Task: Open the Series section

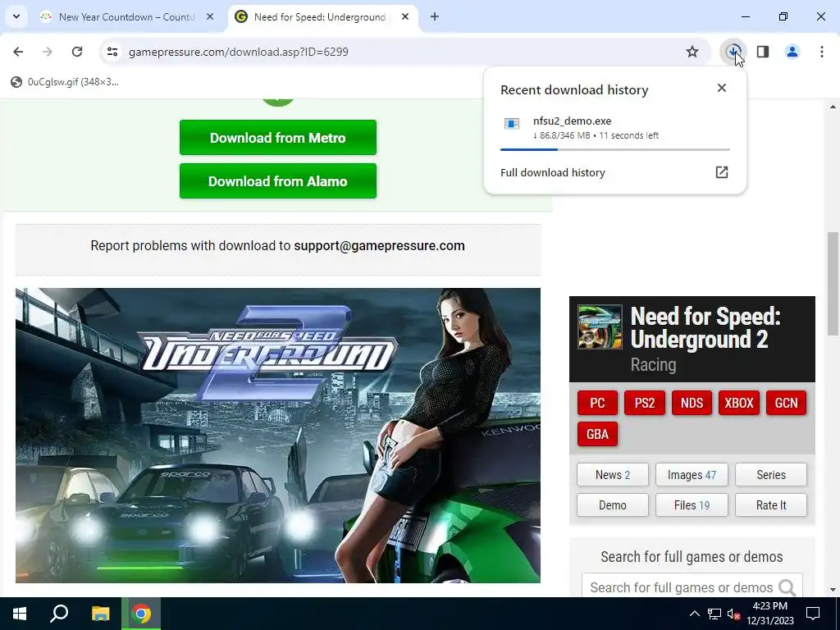Action: [771, 475]
